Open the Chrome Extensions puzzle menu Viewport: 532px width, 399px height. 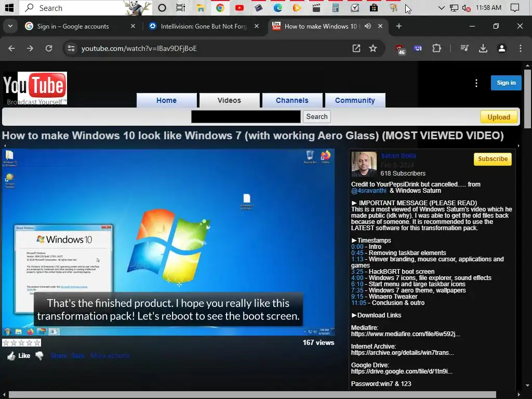436,48
